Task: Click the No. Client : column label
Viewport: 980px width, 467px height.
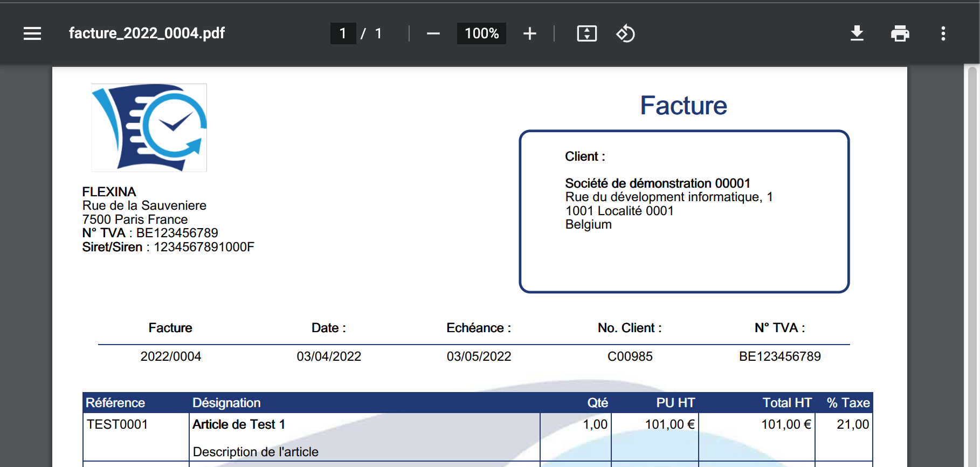Action: tap(630, 328)
